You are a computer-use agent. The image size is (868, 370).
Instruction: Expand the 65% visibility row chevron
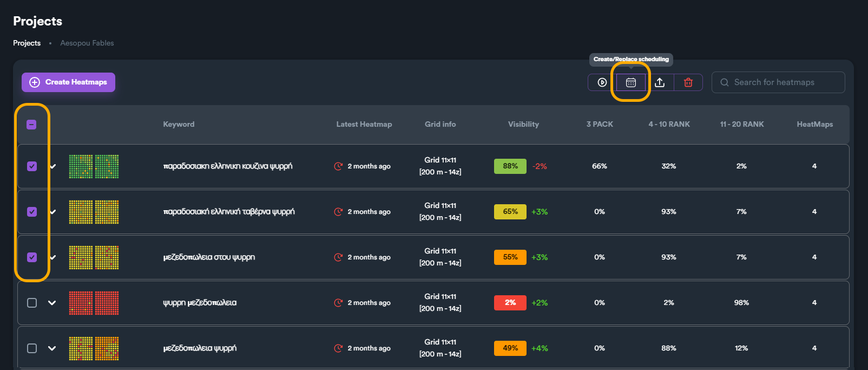52,212
